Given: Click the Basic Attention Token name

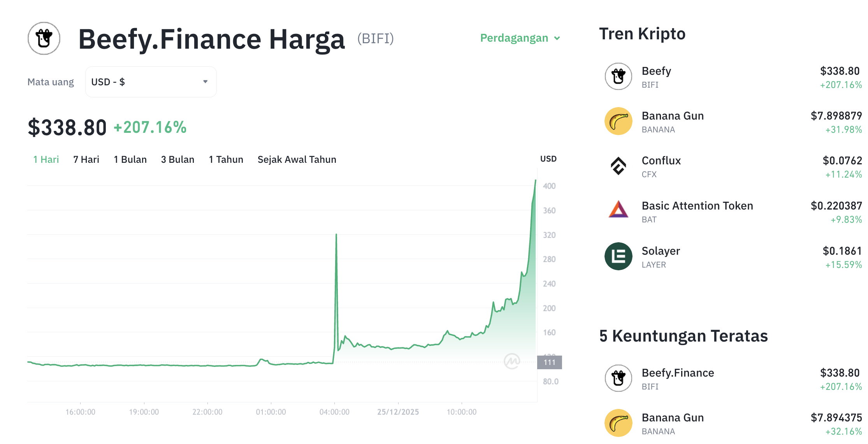Looking at the screenshot, I should click(x=697, y=206).
